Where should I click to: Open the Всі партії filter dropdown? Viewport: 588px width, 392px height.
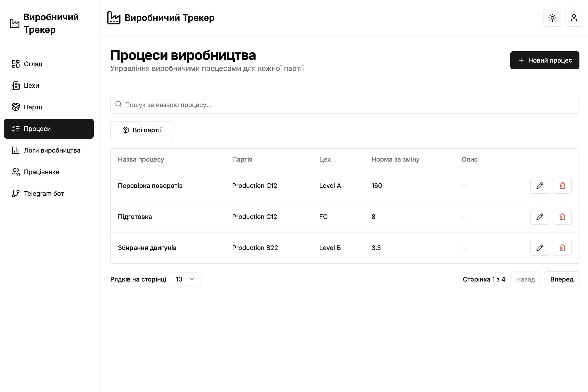[x=142, y=130]
